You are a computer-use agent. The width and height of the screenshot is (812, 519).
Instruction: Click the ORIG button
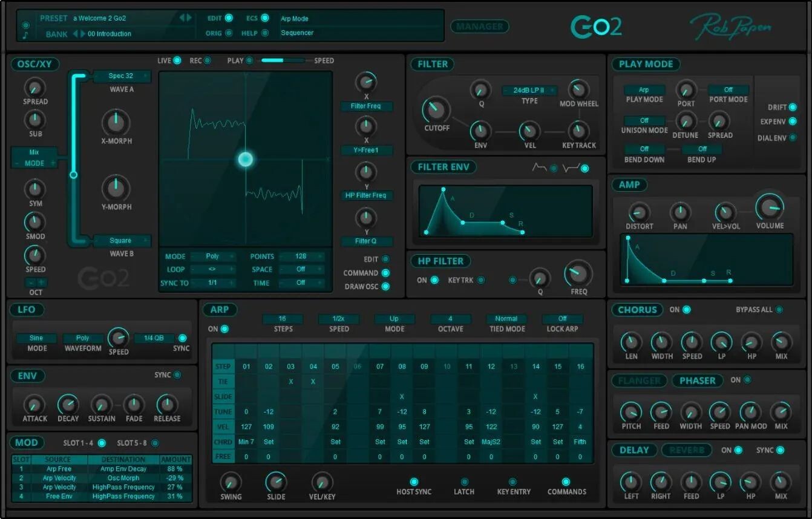(229, 33)
